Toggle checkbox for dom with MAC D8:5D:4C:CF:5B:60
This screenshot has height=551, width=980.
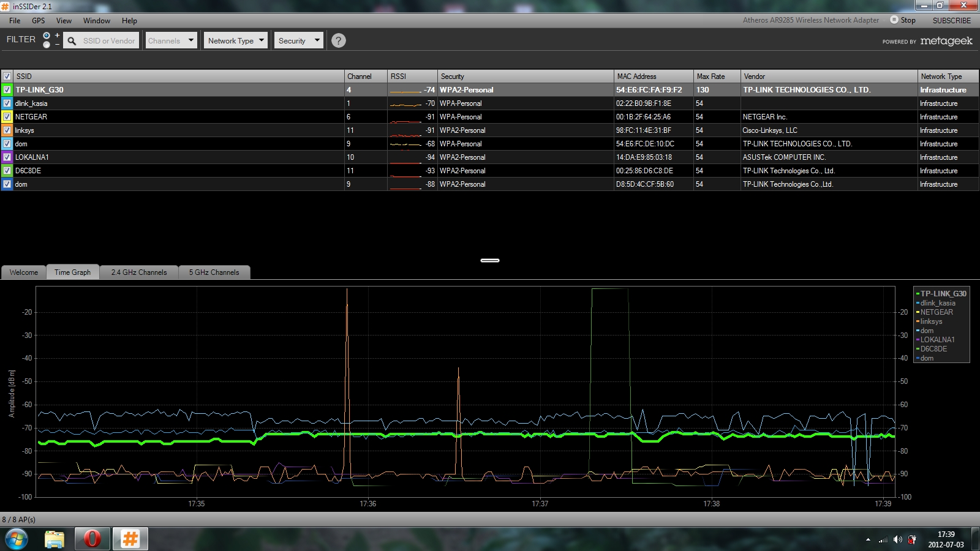pos(7,184)
